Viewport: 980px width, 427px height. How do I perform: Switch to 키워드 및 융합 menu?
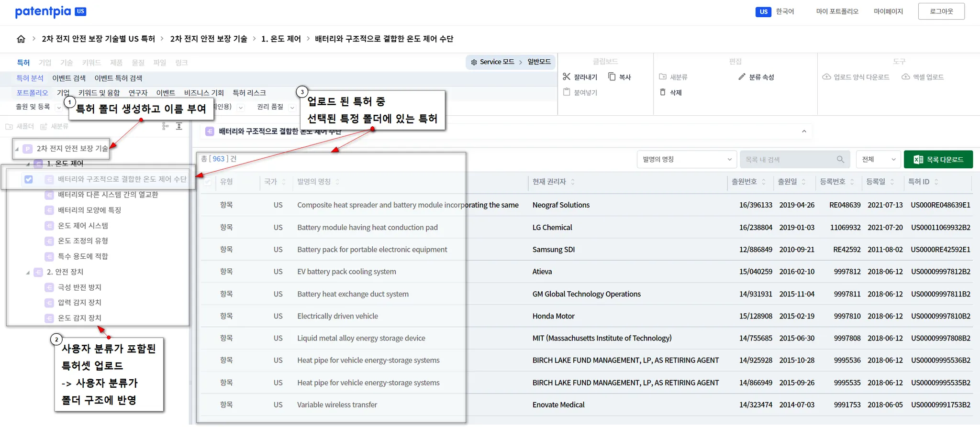click(x=99, y=93)
